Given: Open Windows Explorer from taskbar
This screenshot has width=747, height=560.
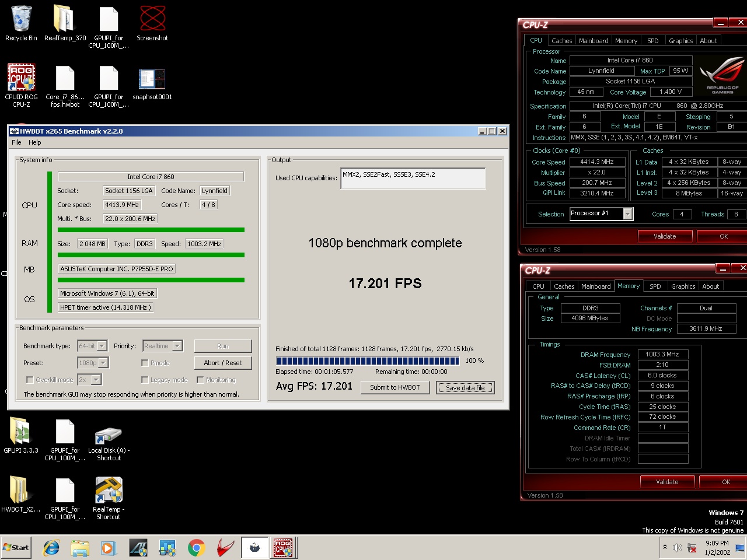Looking at the screenshot, I should pos(79,548).
